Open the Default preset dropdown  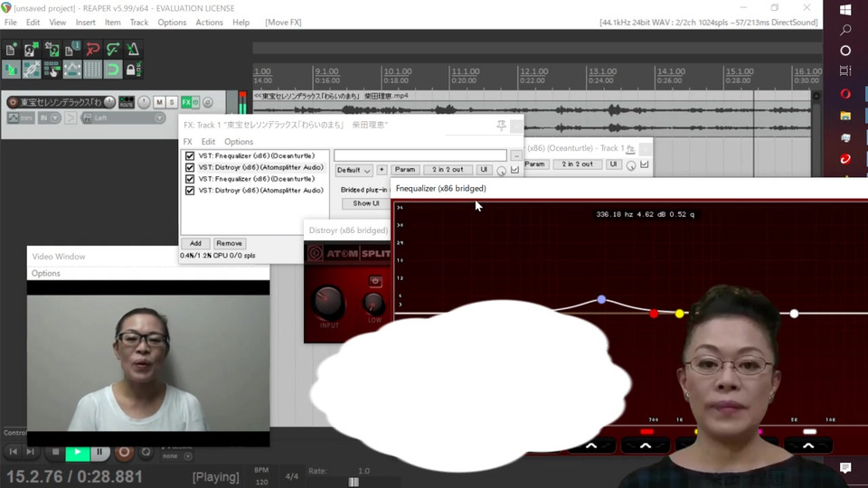point(354,171)
